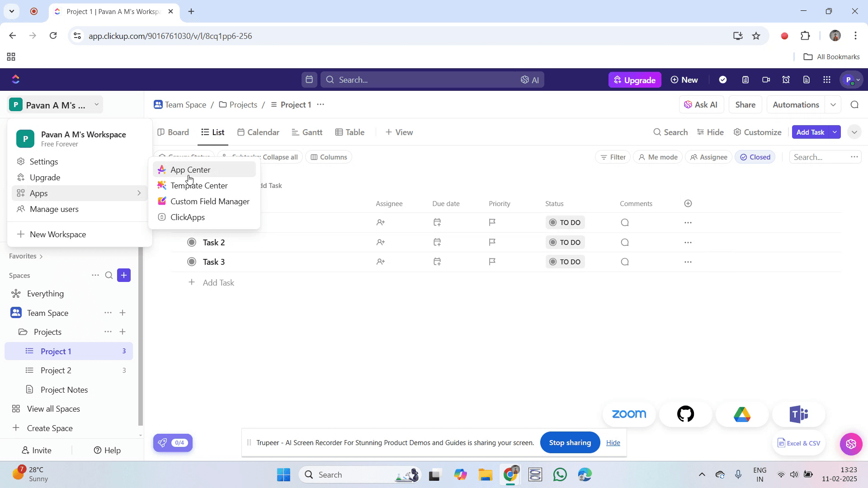
Task: Open the ClickUp Notepad icon in top bar
Action: [745, 80]
